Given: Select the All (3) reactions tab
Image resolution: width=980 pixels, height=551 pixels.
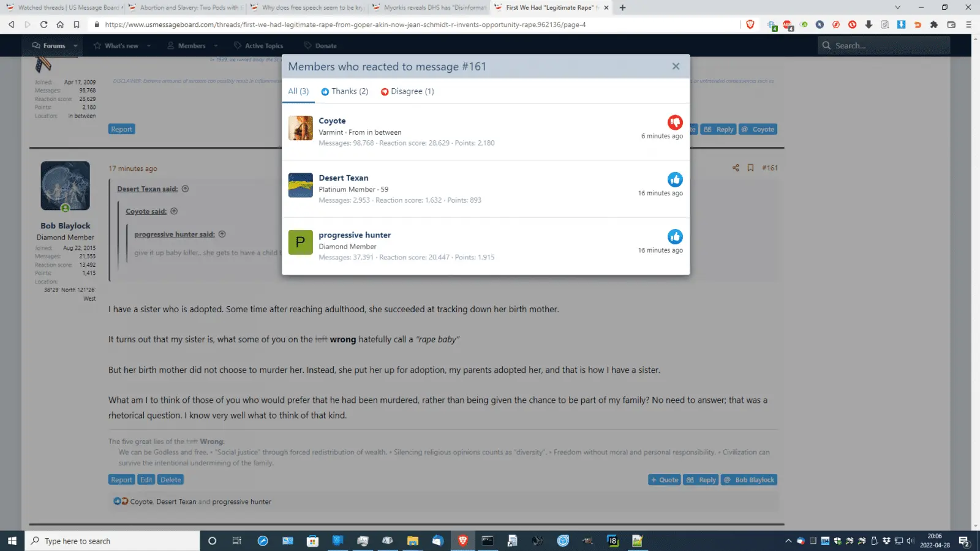Looking at the screenshot, I should point(298,91).
